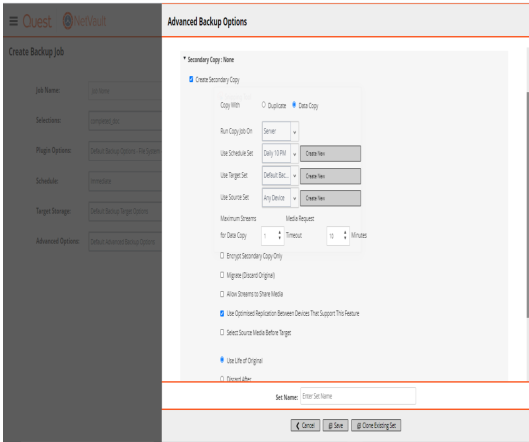This screenshot has width=529, height=442.
Task: Increase Maximum Streams for Data Copy stepper
Action: tap(279, 232)
